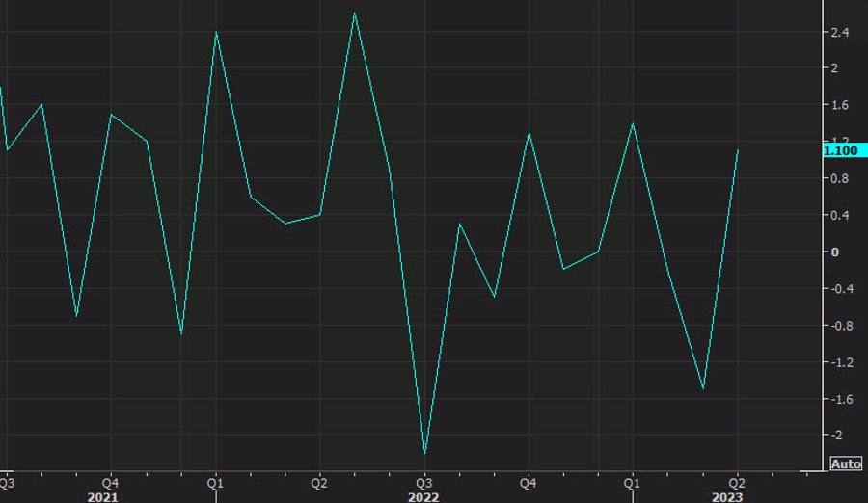This screenshot has width=868, height=503.
Task: Select the 2023 year label
Action: (728, 496)
